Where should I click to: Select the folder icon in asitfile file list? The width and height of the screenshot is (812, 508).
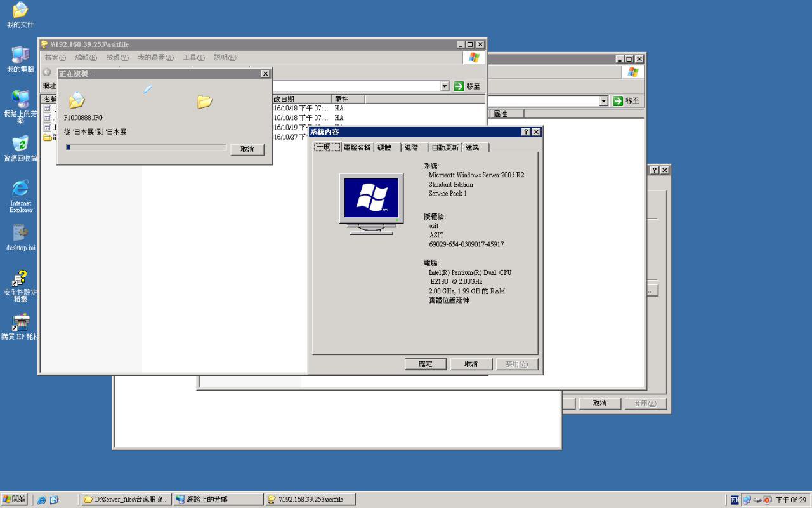click(x=47, y=137)
